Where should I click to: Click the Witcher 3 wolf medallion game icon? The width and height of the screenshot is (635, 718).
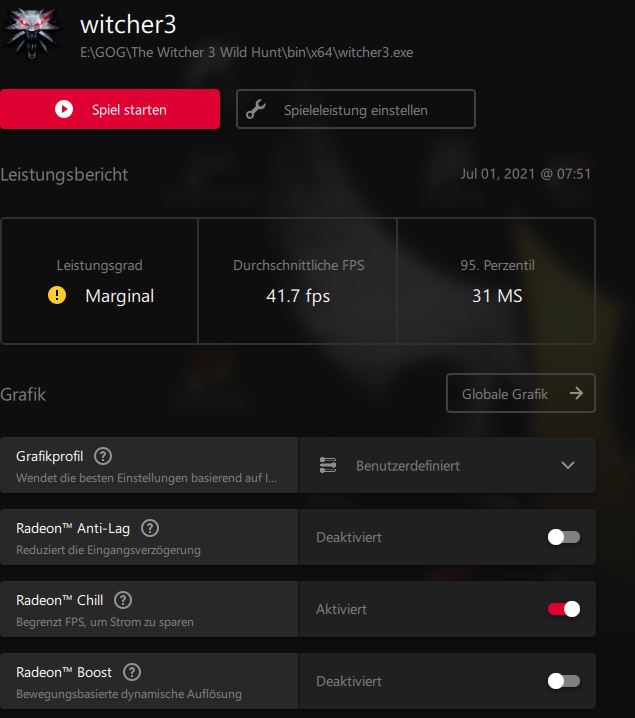[x=31, y=35]
